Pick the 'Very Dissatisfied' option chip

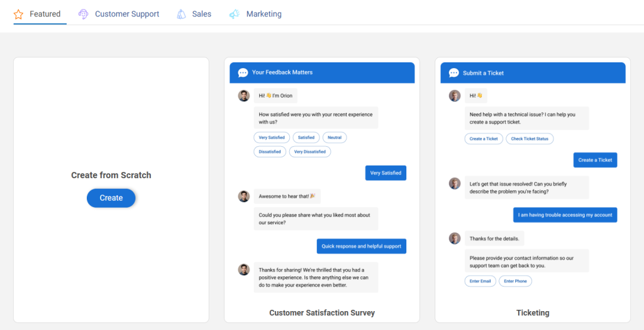point(309,152)
